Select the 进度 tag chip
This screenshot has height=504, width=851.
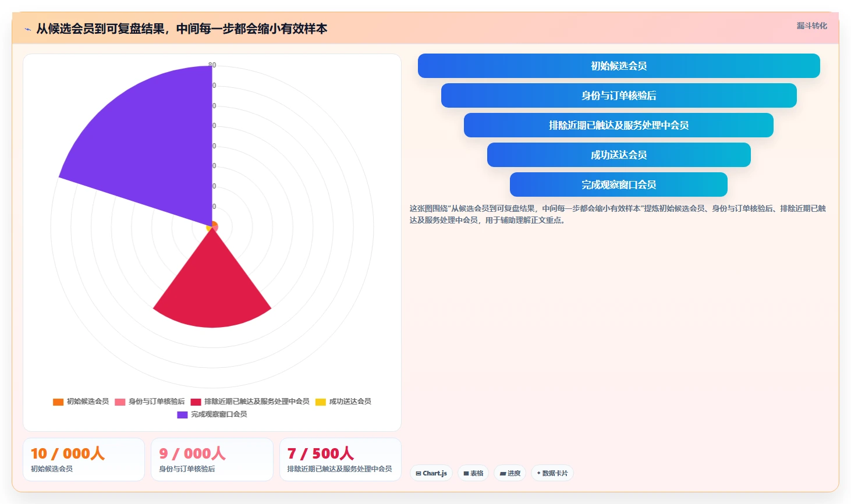point(510,473)
